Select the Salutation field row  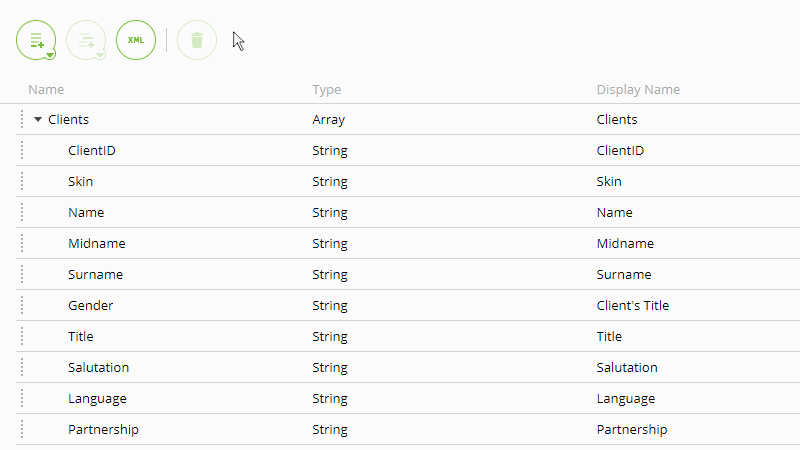tap(408, 367)
